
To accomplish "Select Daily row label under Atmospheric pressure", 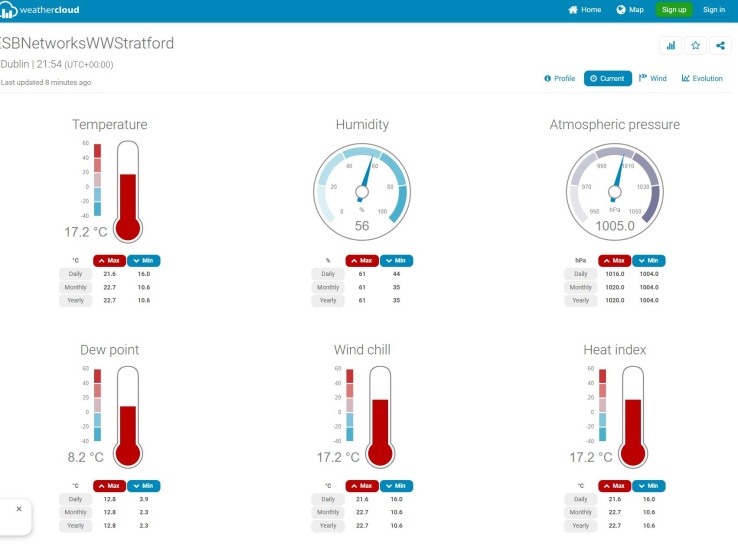I will tap(581, 274).
